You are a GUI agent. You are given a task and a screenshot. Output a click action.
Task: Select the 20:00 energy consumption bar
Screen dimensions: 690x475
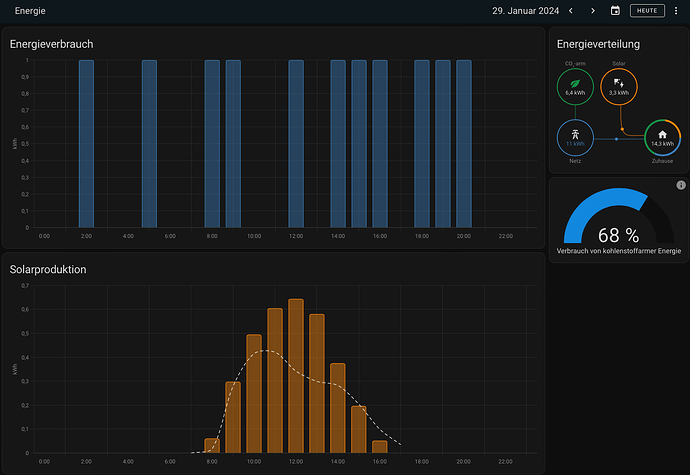(x=464, y=143)
